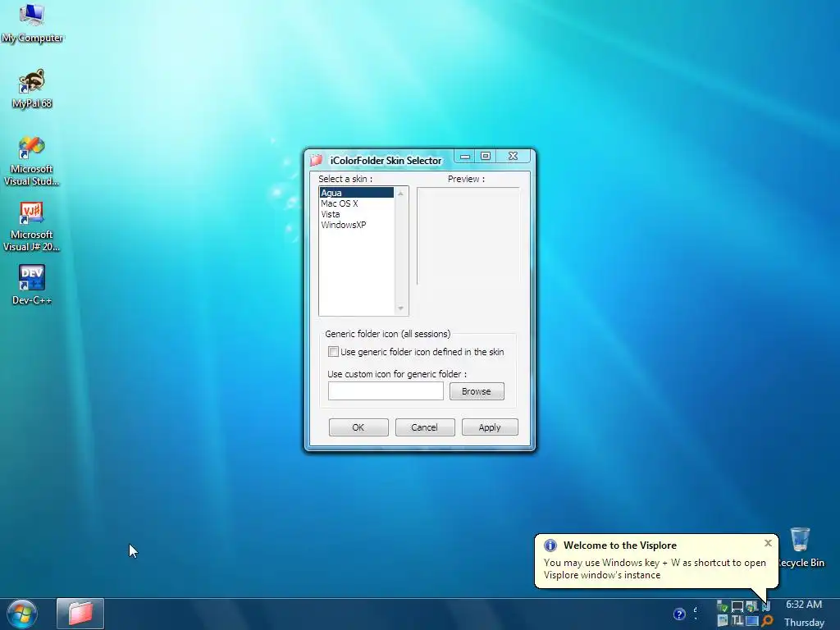Click the 6:32 AM taskbar clock
840x630 pixels.
804,605
